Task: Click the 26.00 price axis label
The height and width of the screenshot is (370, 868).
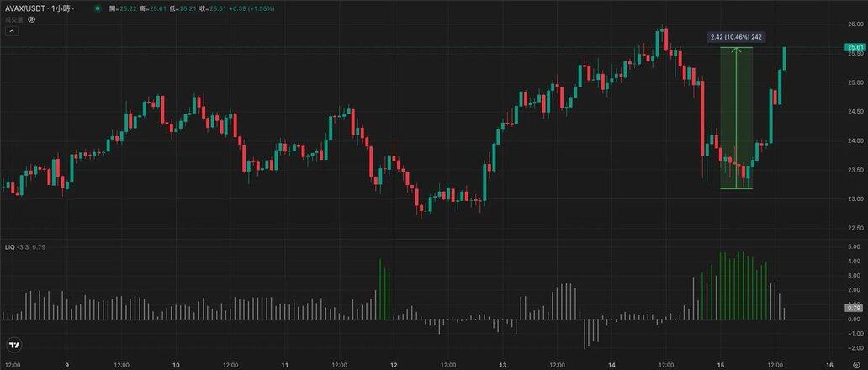Action: coord(855,24)
